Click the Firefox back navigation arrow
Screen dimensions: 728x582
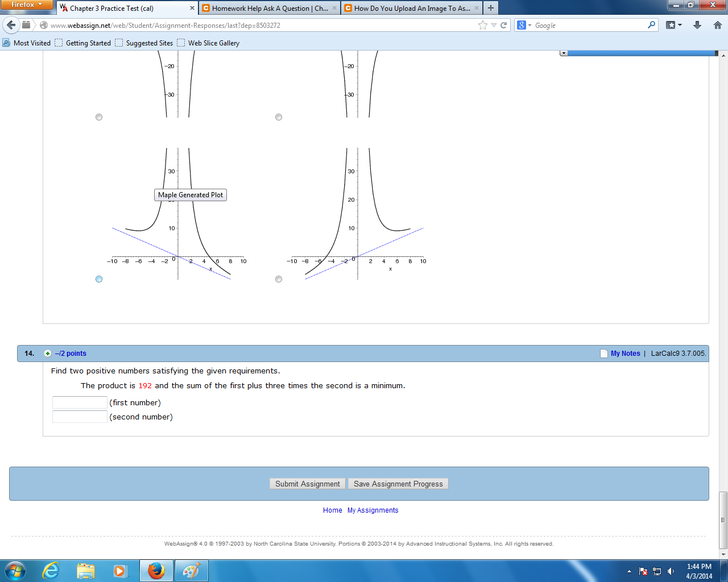[11, 25]
